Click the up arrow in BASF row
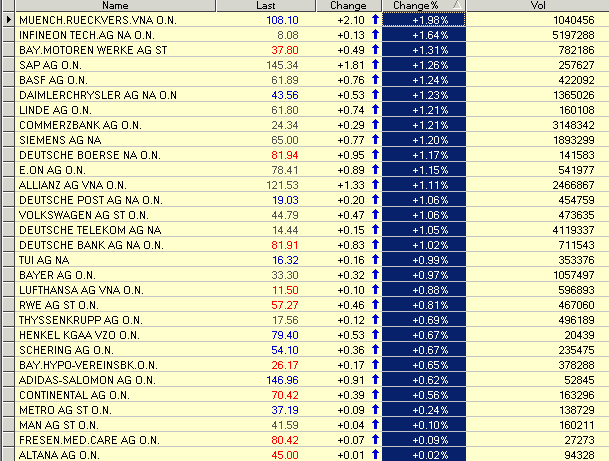The height and width of the screenshot is (461, 609). pos(375,80)
